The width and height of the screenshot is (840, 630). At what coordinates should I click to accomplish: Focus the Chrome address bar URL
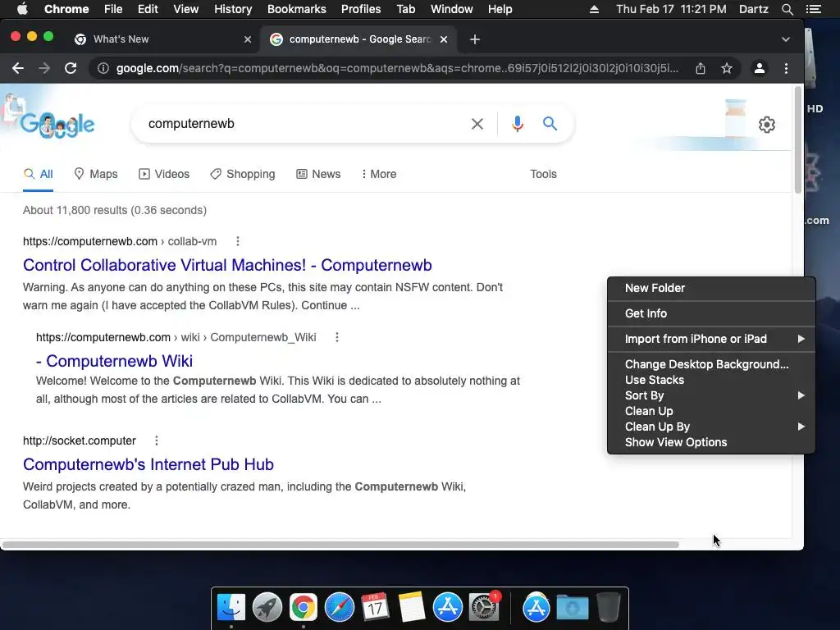point(397,68)
